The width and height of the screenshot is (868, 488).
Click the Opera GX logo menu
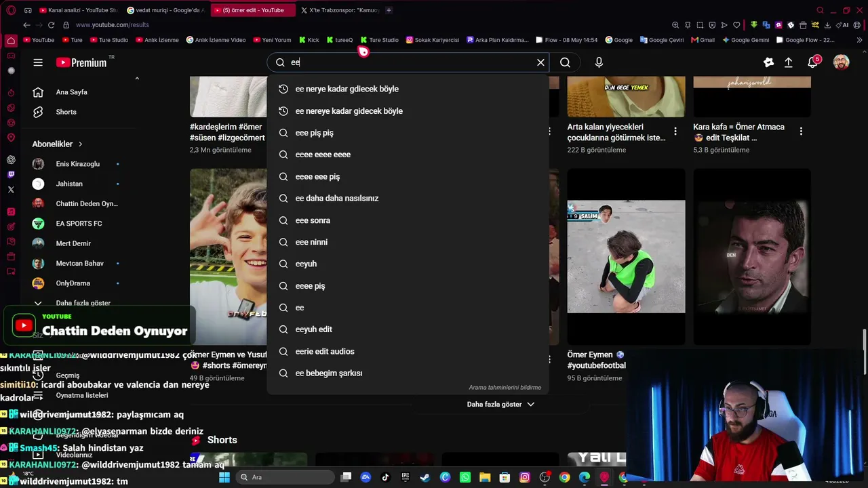click(11, 10)
